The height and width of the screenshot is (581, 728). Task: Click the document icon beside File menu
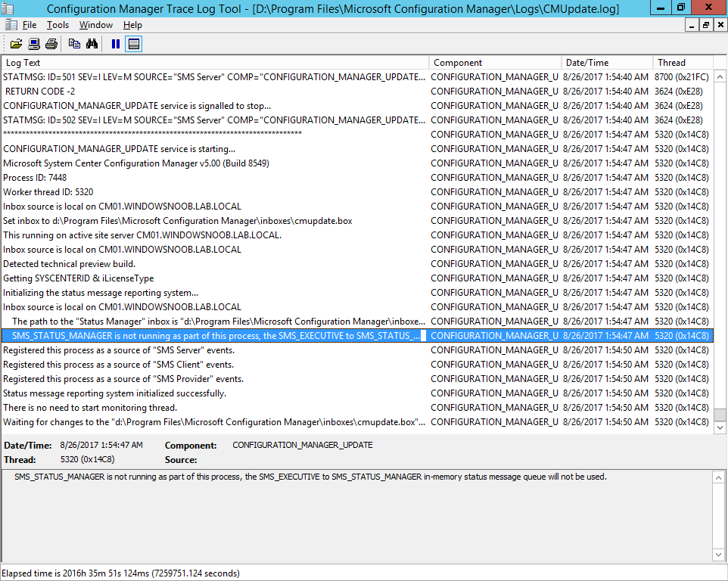(11, 25)
